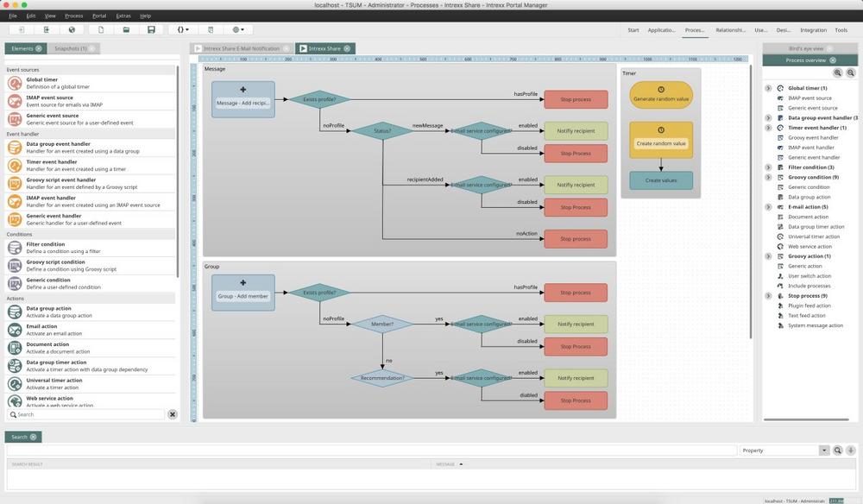Expand Groovy action (1) tree node
863x504 pixels.
768,256
